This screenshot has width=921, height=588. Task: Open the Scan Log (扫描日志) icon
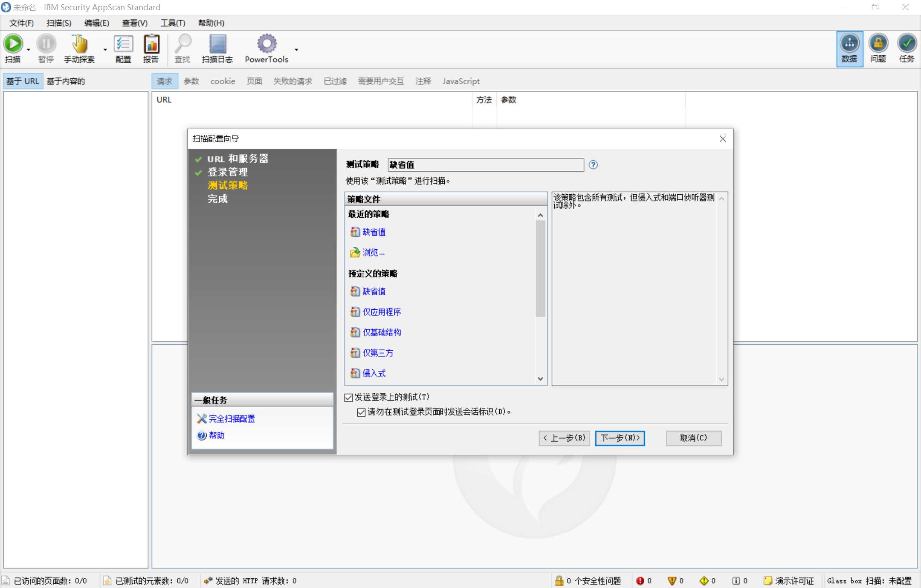[217, 43]
